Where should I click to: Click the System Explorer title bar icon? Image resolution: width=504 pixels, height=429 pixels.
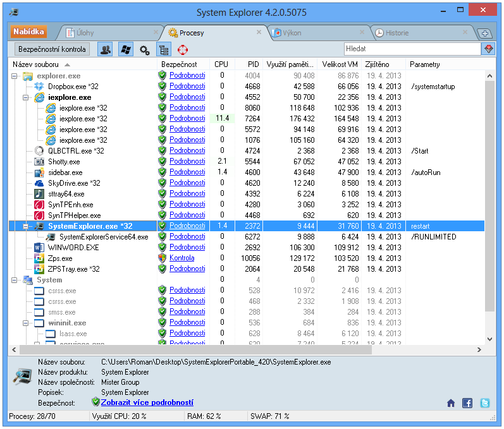point(13,13)
